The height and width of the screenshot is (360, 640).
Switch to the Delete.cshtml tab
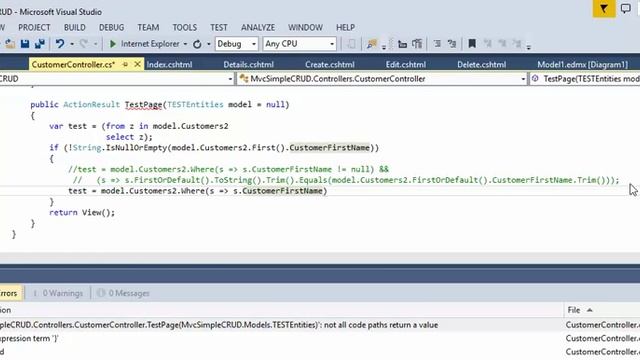click(x=482, y=64)
